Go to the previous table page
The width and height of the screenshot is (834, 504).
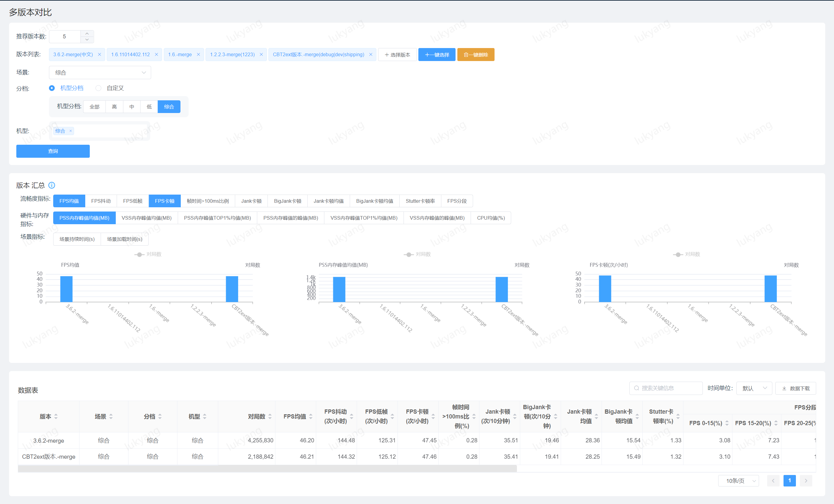point(773,481)
